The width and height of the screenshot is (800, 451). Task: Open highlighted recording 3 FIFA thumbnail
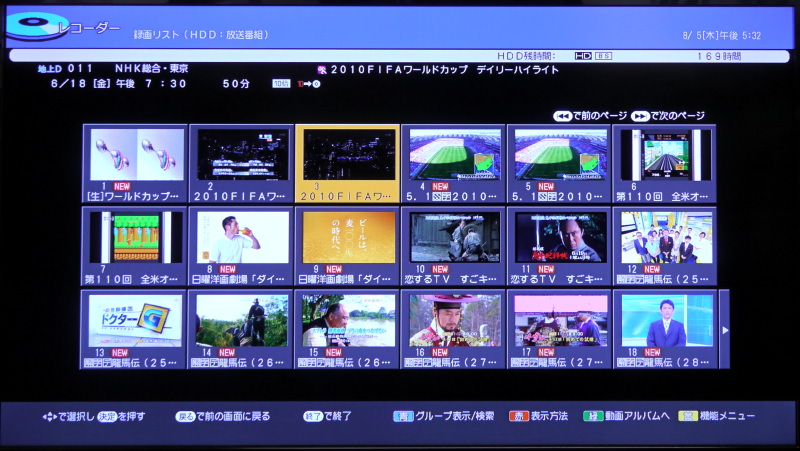pyautogui.click(x=349, y=154)
